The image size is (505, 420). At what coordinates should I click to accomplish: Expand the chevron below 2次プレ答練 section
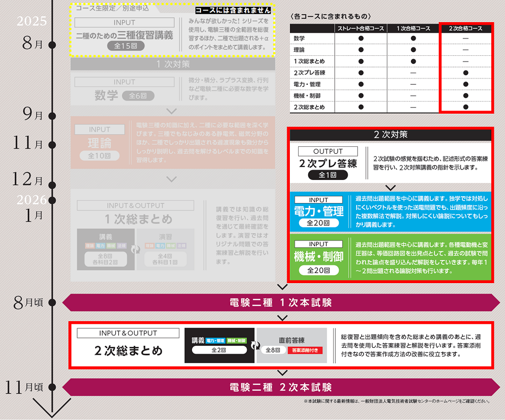tap(390, 187)
